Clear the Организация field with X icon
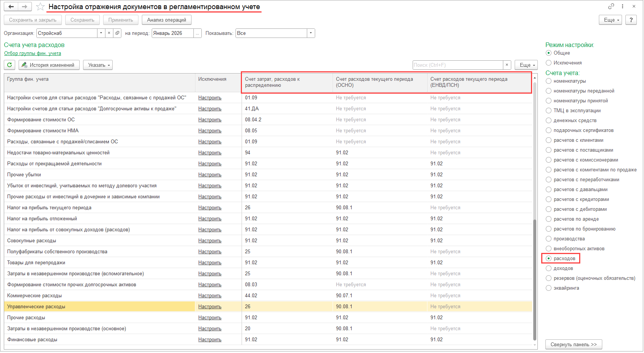The image size is (644, 353). [x=109, y=33]
